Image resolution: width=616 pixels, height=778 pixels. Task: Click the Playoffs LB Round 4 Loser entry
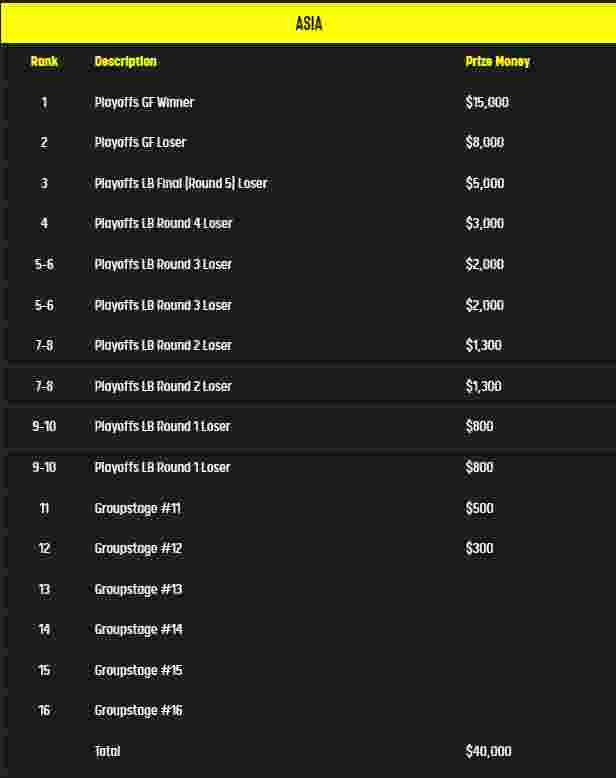(x=163, y=223)
